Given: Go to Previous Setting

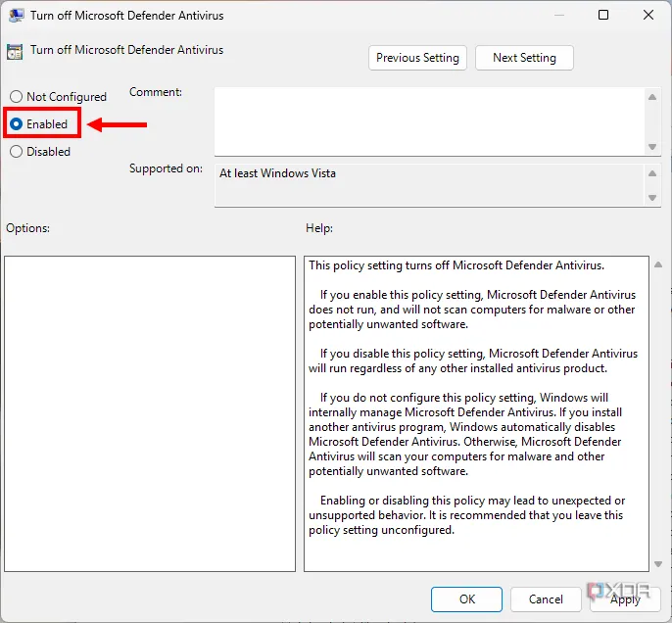Looking at the screenshot, I should pos(417,58).
